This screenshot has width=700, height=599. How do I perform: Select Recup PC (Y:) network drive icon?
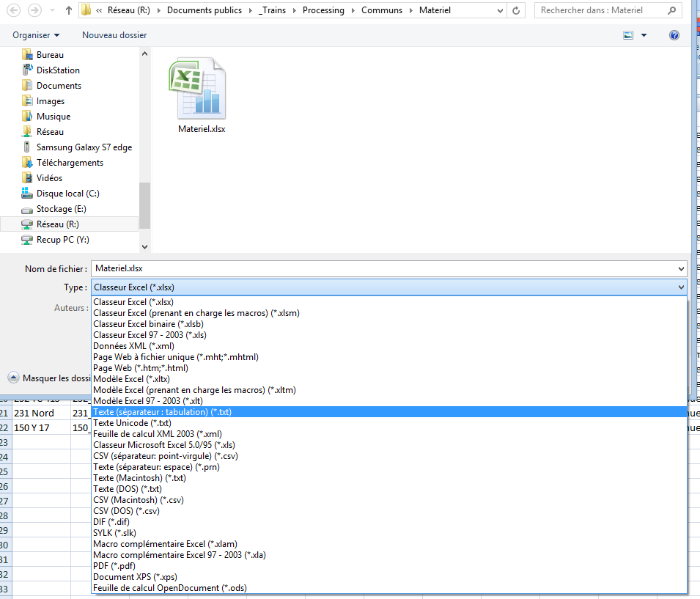[x=27, y=240]
